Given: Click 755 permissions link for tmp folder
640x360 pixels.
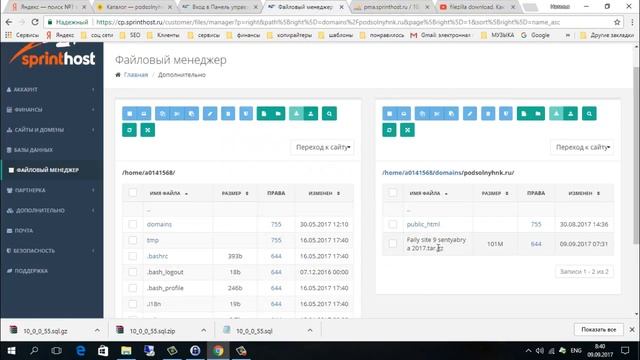Looking at the screenshot, I should [x=276, y=240].
